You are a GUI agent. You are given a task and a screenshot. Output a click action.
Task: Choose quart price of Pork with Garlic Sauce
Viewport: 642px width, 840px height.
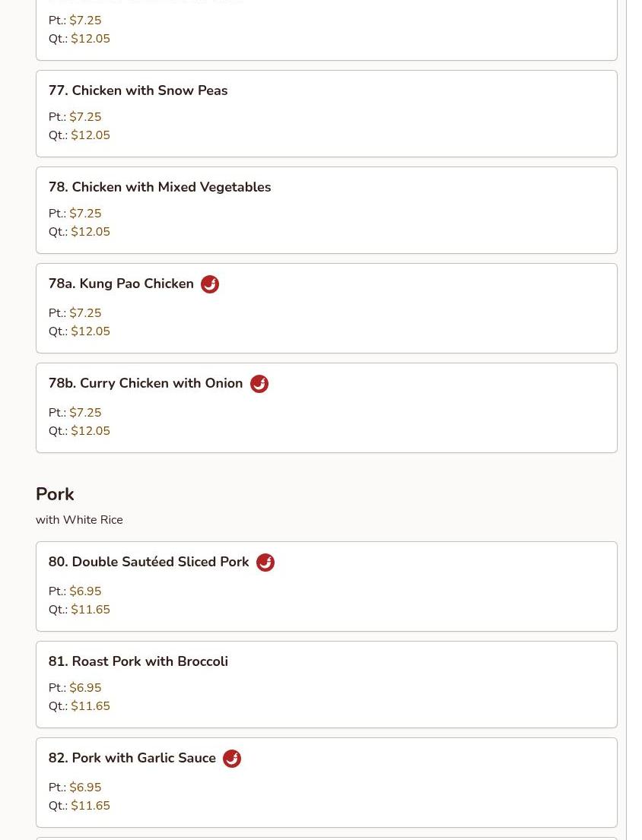[x=91, y=806]
